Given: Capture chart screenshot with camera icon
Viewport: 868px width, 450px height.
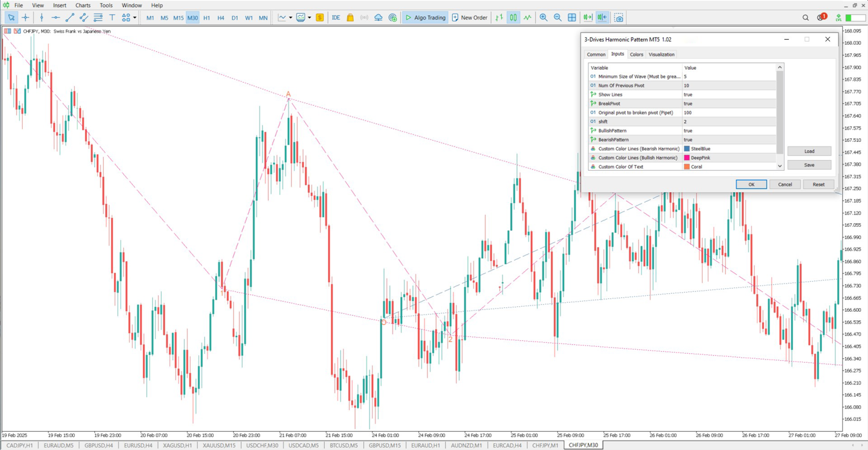Looking at the screenshot, I should coord(618,18).
